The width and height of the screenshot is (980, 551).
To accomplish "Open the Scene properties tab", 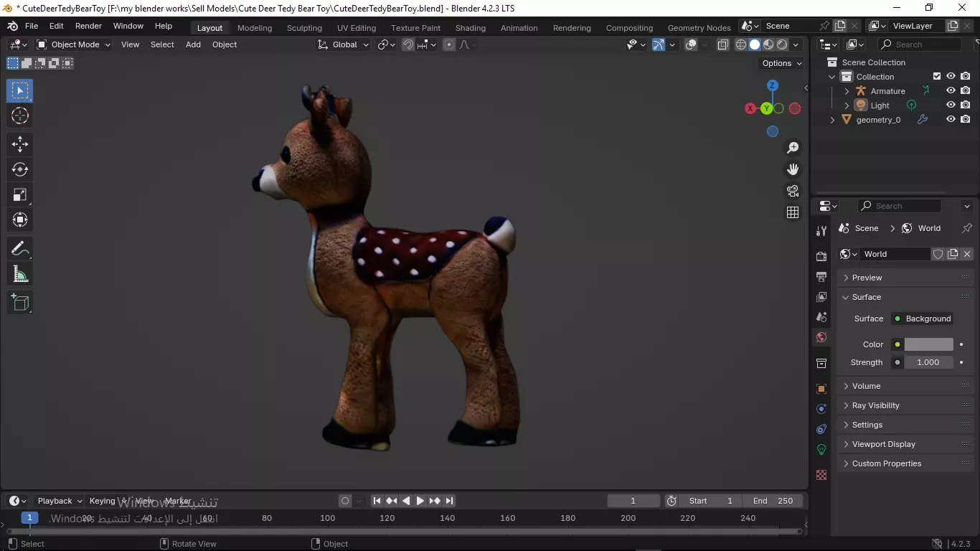I will (821, 316).
